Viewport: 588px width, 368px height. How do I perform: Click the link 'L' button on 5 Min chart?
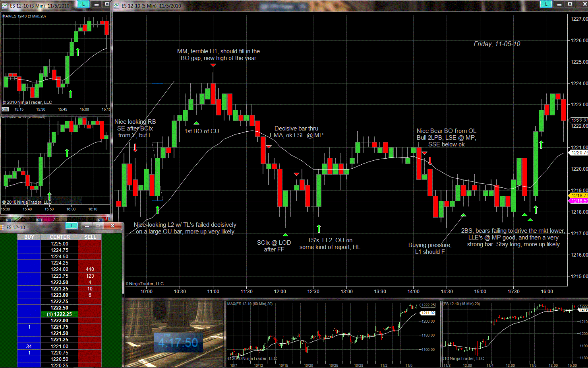click(x=546, y=4)
